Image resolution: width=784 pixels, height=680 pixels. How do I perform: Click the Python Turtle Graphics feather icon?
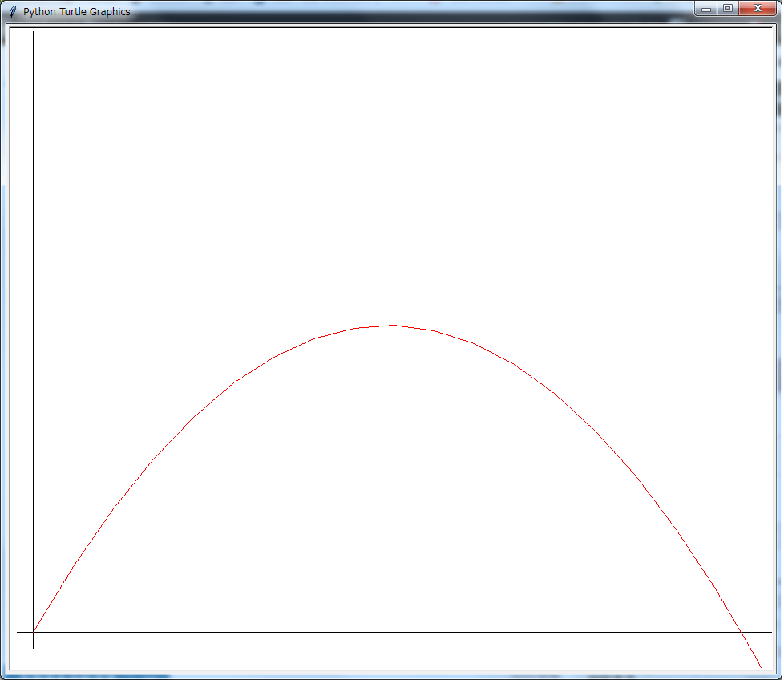(13, 11)
